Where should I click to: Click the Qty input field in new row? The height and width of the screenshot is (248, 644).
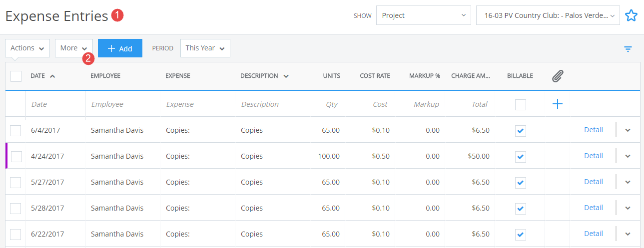click(x=327, y=104)
